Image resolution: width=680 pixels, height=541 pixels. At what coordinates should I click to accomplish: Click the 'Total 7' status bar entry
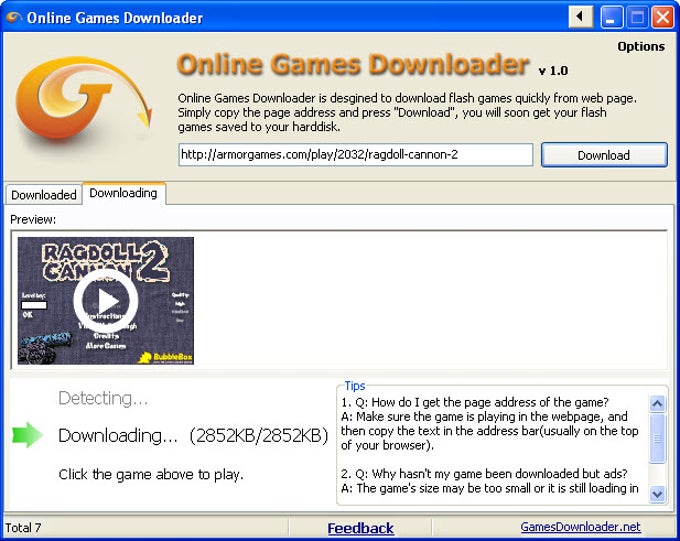click(23, 528)
